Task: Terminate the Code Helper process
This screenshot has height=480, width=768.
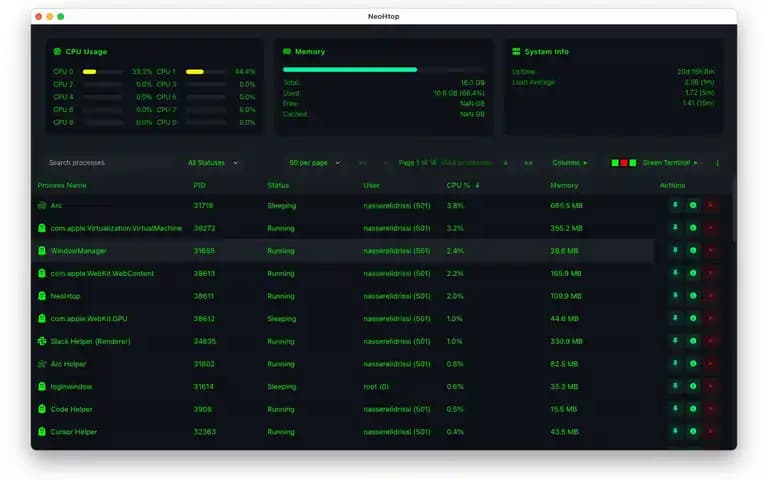Action: pos(710,408)
